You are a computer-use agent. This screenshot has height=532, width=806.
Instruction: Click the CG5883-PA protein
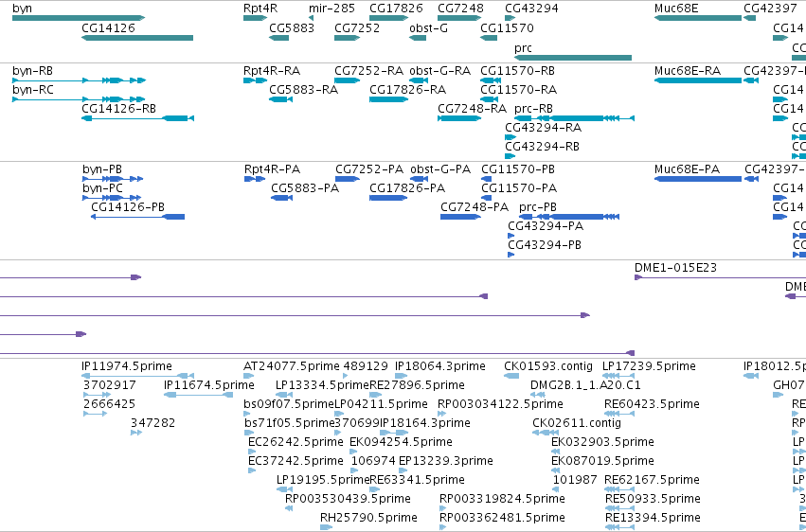pyautogui.click(x=282, y=198)
